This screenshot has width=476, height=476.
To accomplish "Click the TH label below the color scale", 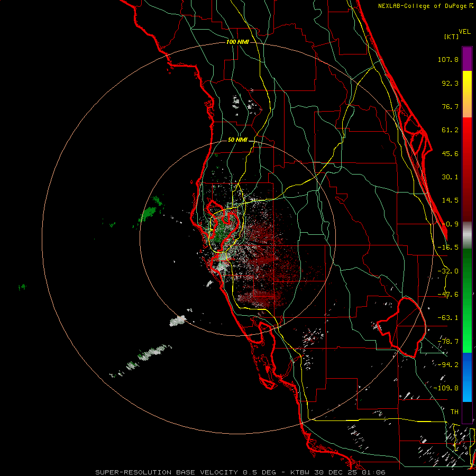I will [454, 411].
